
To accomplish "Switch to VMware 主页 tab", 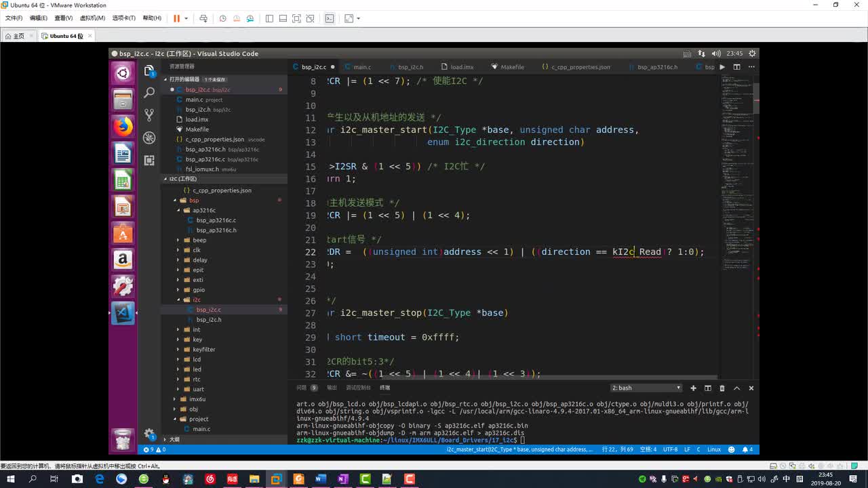I will point(18,36).
